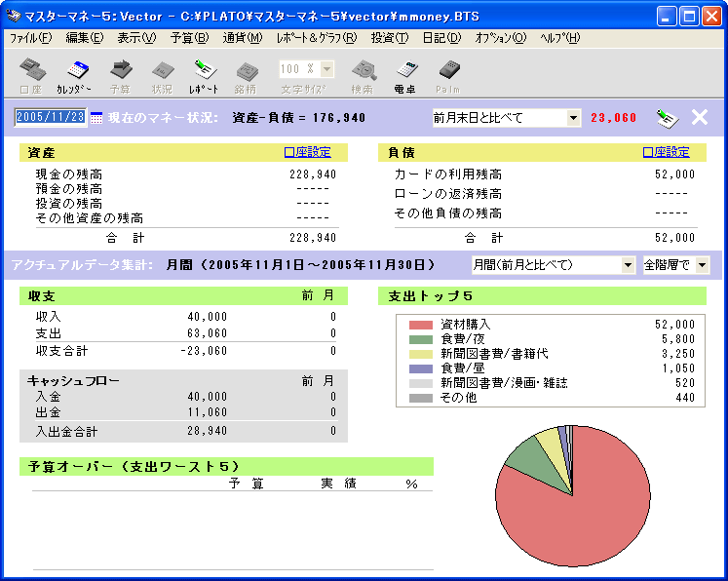The image size is (728, 581).
Task: Open the レポート&グラフ(R) menu
Action: point(317,38)
